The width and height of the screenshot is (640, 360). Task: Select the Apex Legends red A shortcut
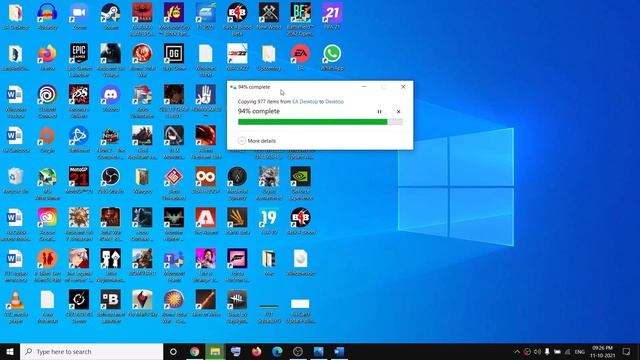point(206,221)
